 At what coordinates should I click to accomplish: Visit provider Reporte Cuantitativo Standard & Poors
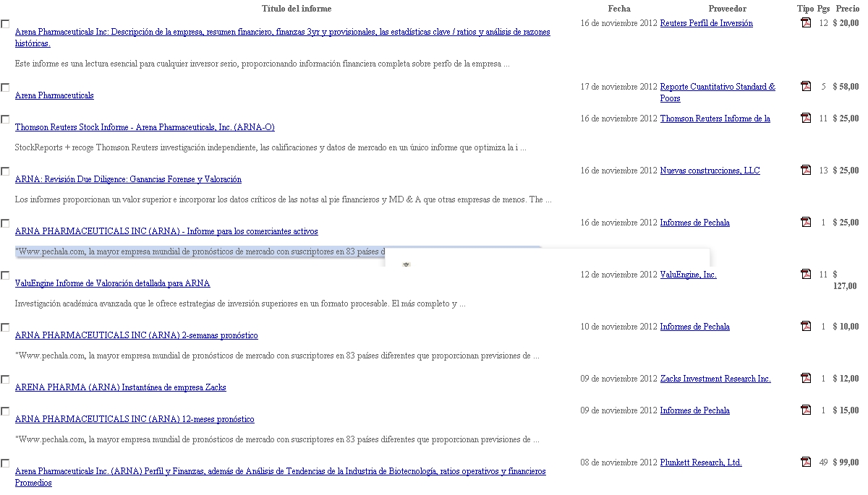[x=718, y=92]
